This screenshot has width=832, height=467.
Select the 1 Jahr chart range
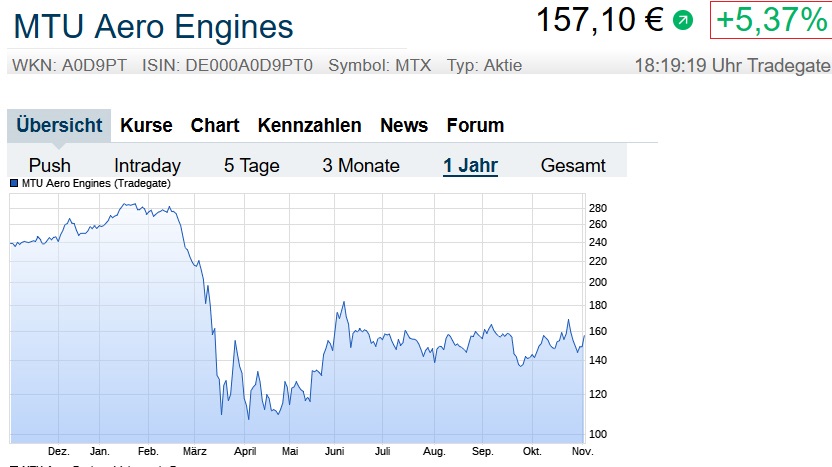pyautogui.click(x=471, y=166)
